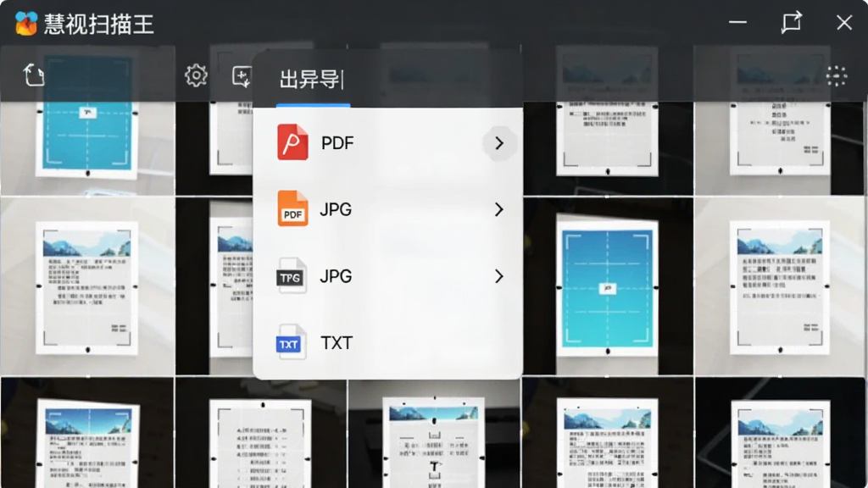Click the dotted circle icon in toolbar
This screenshot has width=868, height=488.
coord(837,75)
